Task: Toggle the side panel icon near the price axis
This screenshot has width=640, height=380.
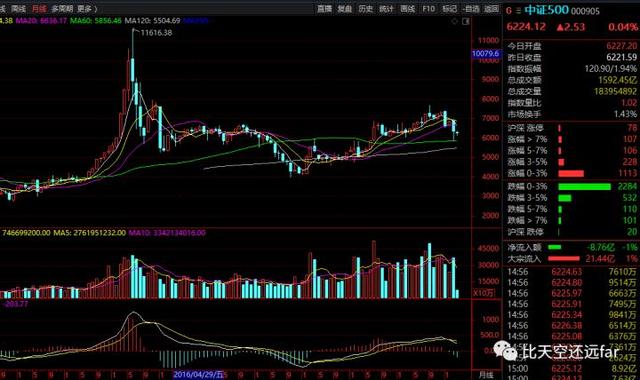Action: point(465,21)
